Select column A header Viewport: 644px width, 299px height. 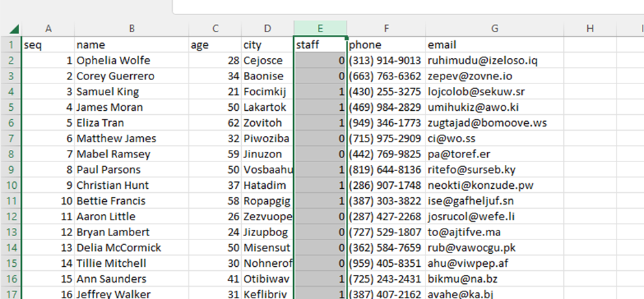[48, 28]
